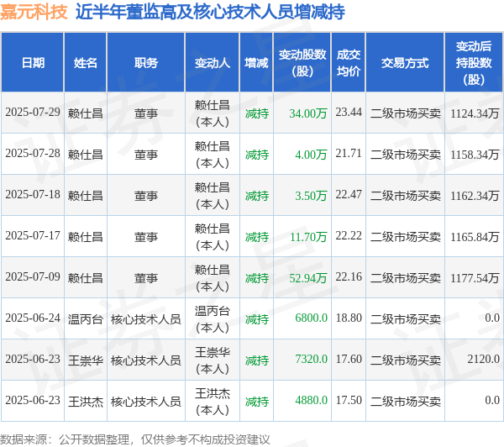Click the 变动人 column header
The width and height of the screenshot is (504, 447).
click(213, 62)
